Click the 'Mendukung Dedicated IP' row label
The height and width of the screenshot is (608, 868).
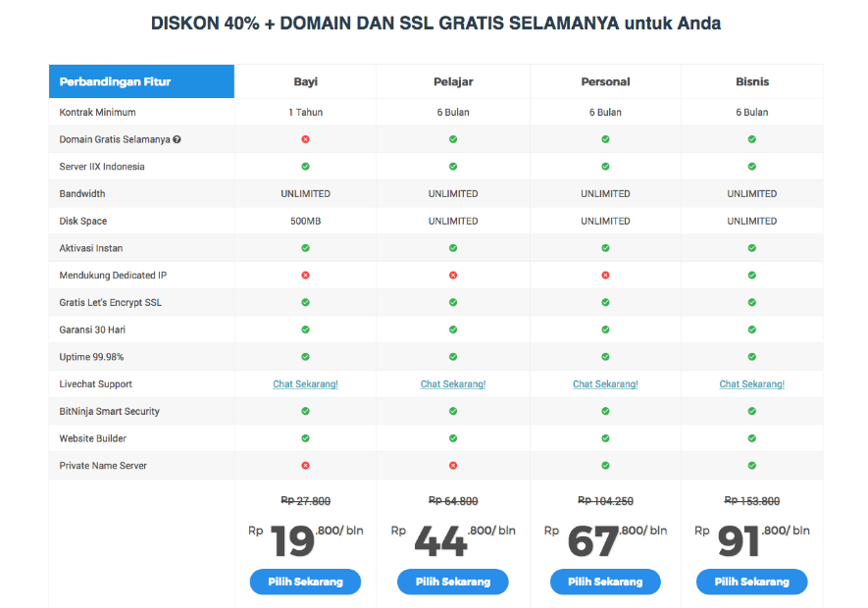tap(113, 276)
